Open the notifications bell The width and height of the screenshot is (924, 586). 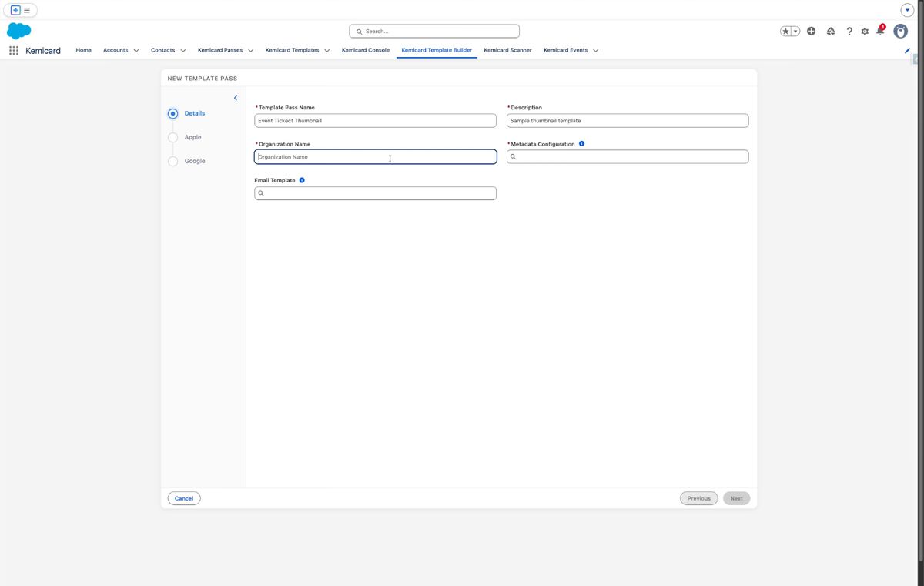(880, 31)
